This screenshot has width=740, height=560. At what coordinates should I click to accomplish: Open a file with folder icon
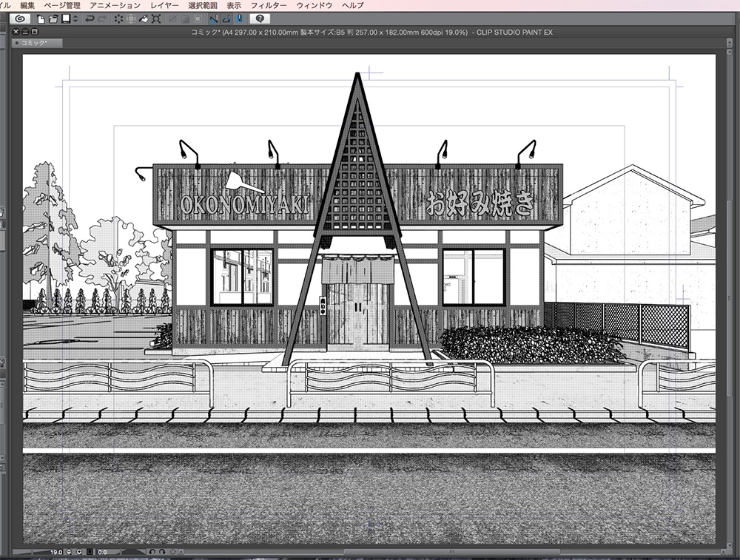(x=53, y=19)
